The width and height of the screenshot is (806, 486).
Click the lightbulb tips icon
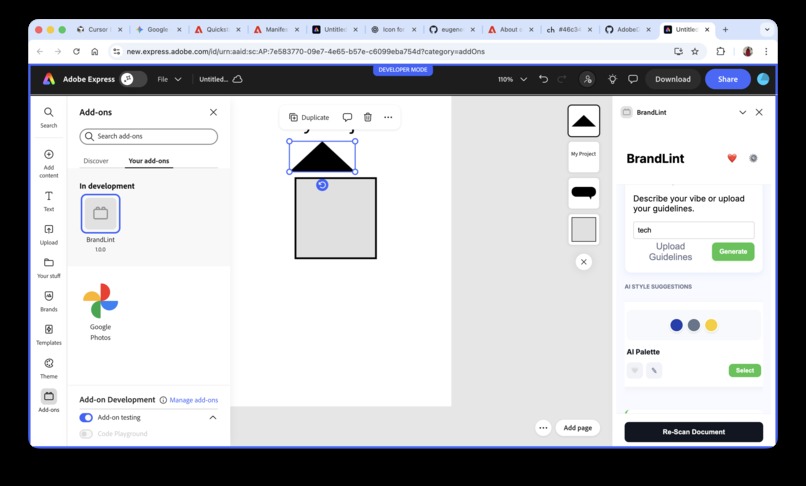tap(612, 79)
